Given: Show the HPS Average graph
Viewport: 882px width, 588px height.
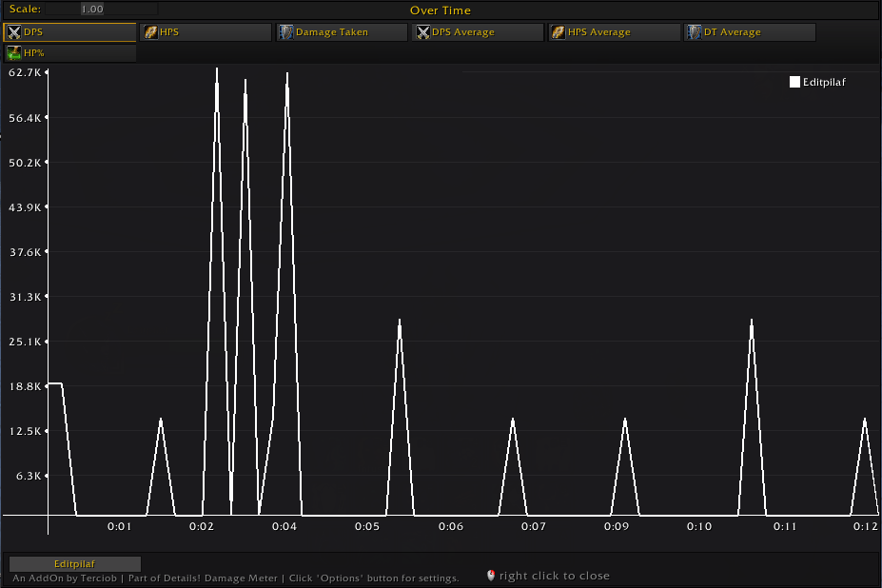Looking at the screenshot, I should point(615,32).
